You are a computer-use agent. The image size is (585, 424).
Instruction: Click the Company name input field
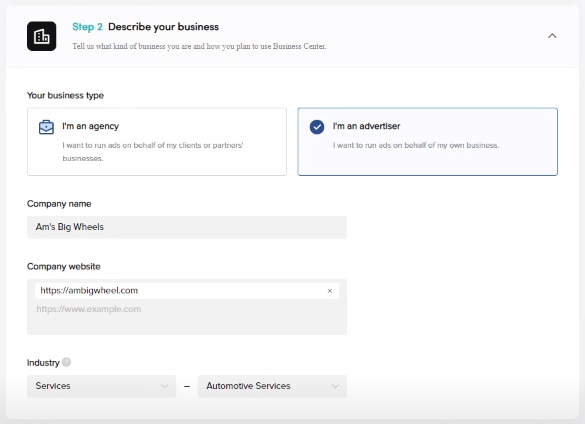coord(187,227)
